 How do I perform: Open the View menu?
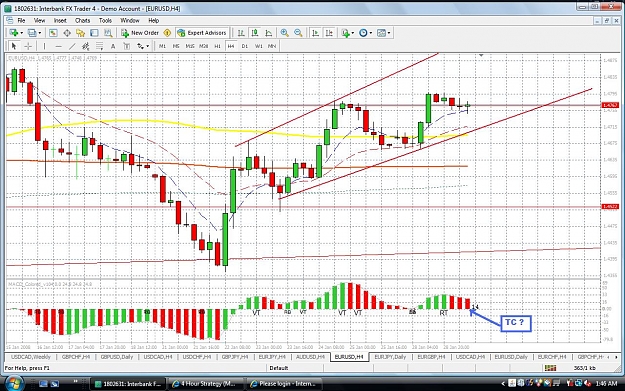click(x=39, y=20)
